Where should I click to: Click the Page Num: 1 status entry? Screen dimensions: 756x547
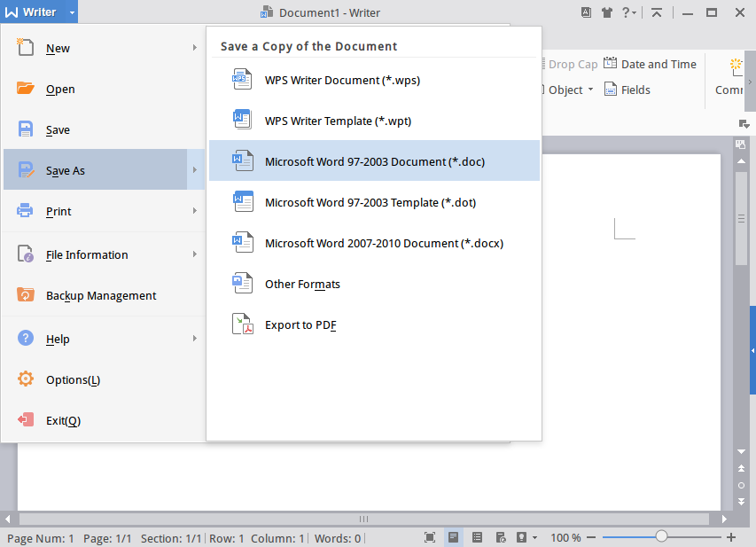point(41,538)
